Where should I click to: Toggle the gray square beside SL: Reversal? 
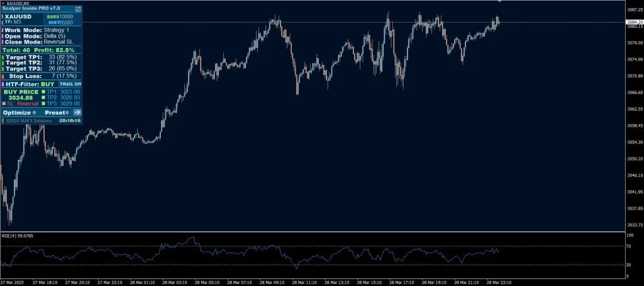point(4,104)
